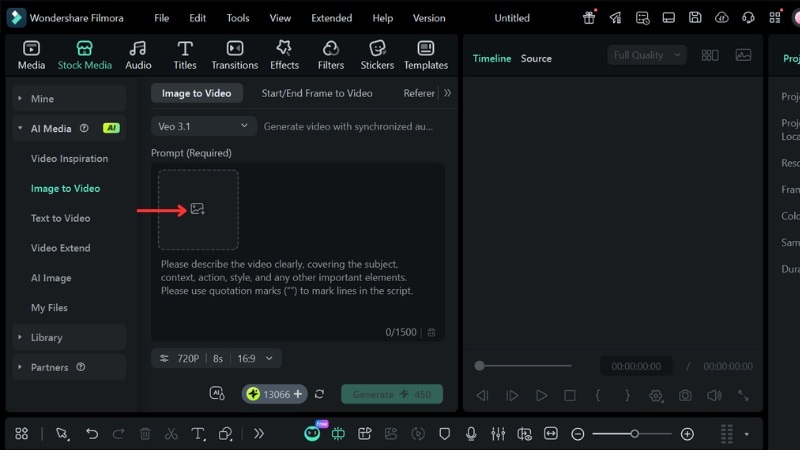Expand more timeline tools chevron
This screenshot has width=800, height=450.
click(x=259, y=434)
